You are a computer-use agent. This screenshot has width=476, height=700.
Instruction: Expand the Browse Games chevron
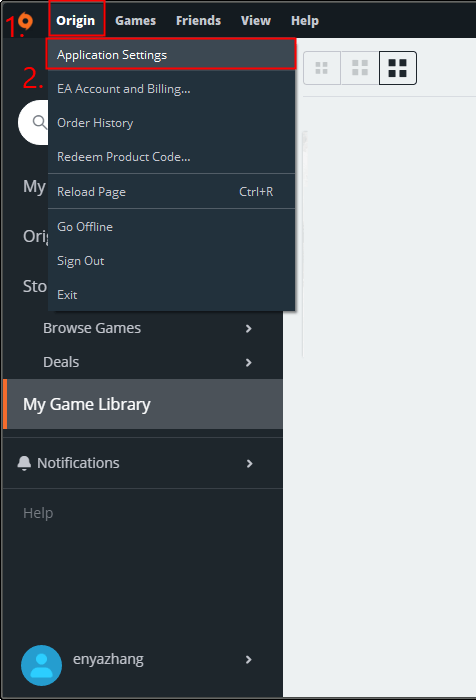[x=249, y=329]
